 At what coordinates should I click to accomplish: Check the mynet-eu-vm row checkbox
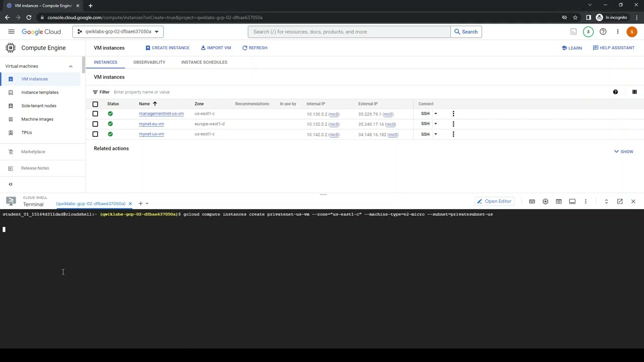click(95, 124)
